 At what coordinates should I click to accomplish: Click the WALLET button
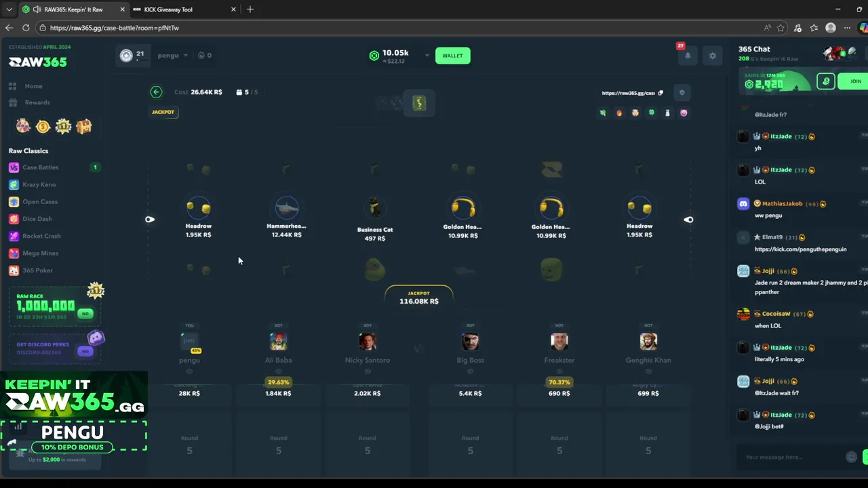pos(452,56)
